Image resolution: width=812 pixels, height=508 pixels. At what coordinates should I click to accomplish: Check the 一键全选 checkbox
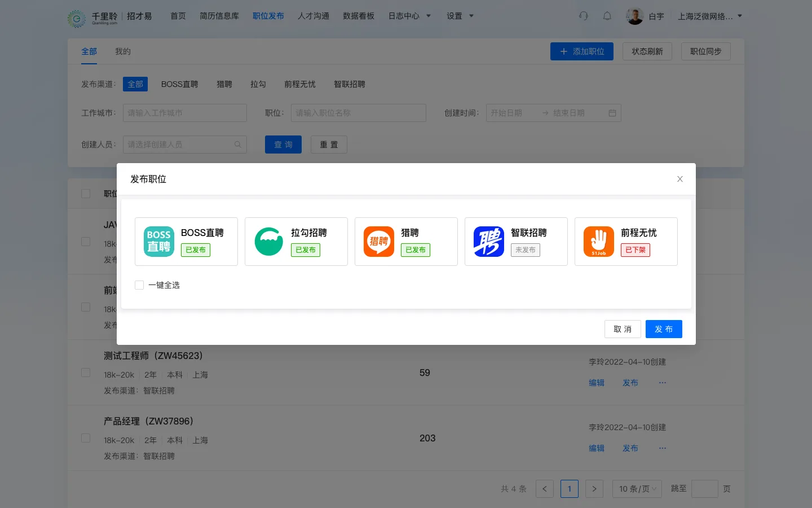point(139,285)
